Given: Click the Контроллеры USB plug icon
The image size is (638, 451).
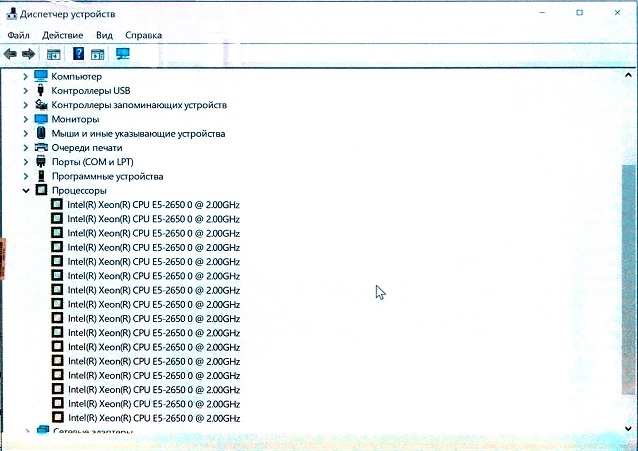Looking at the screenshot, I should (x=40, y=90).
